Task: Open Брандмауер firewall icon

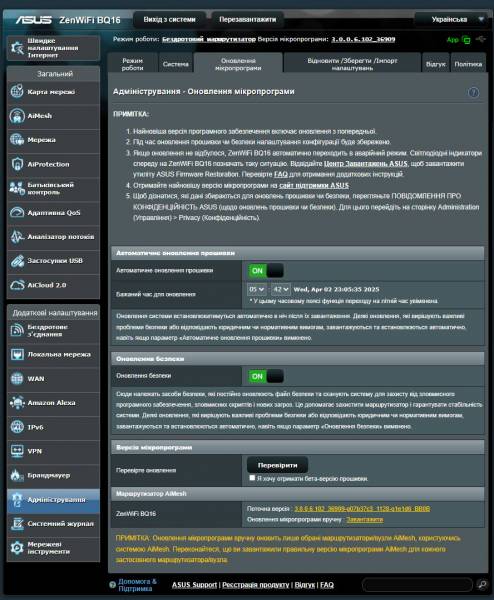Action: click(17, 475)
